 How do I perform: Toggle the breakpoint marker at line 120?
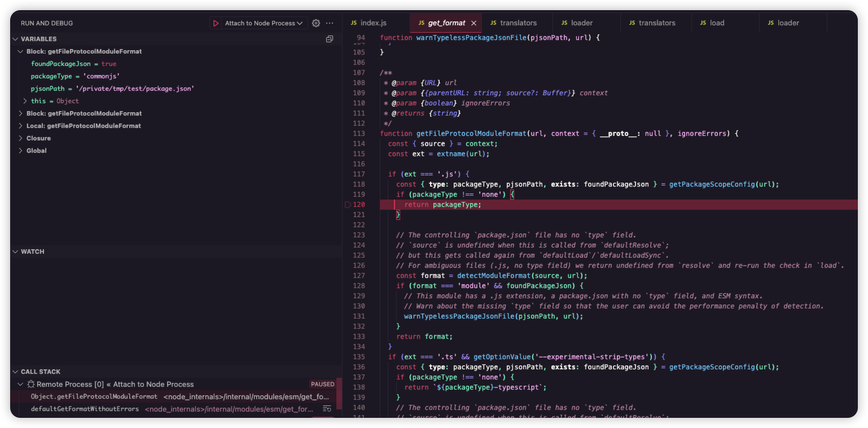[348, 205]
